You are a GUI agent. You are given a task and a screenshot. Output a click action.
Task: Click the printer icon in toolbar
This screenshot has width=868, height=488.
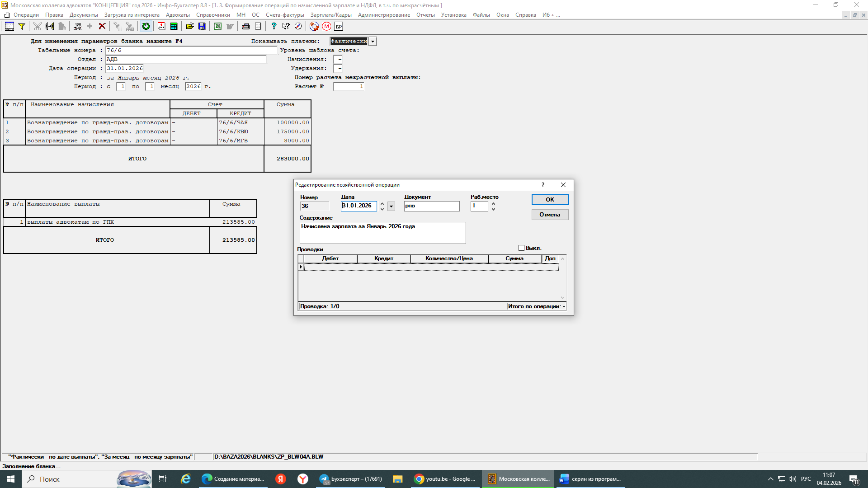[245, 27]
